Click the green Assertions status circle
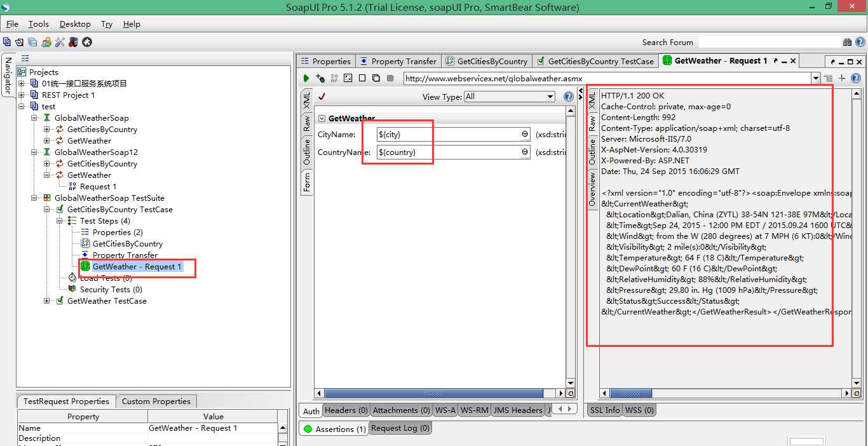This screenshot has height=446, width=868. click(x=308, y=429)
